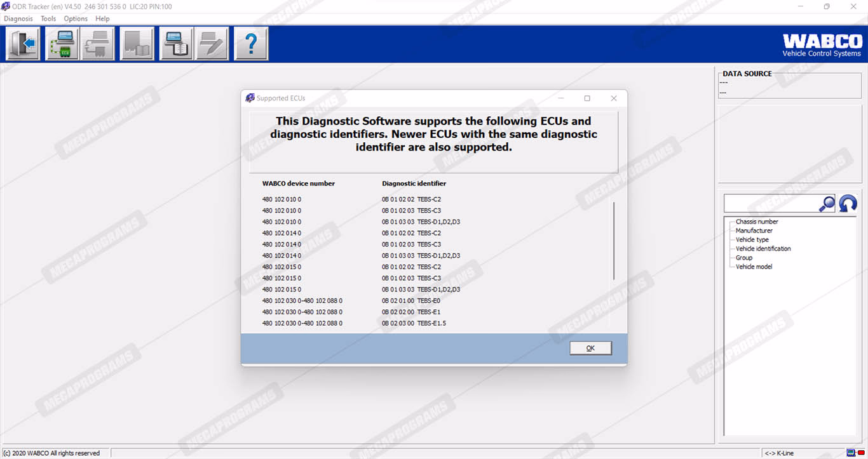Select Vehicle model in the tree
868x459 pixels.
pos(754,267)
